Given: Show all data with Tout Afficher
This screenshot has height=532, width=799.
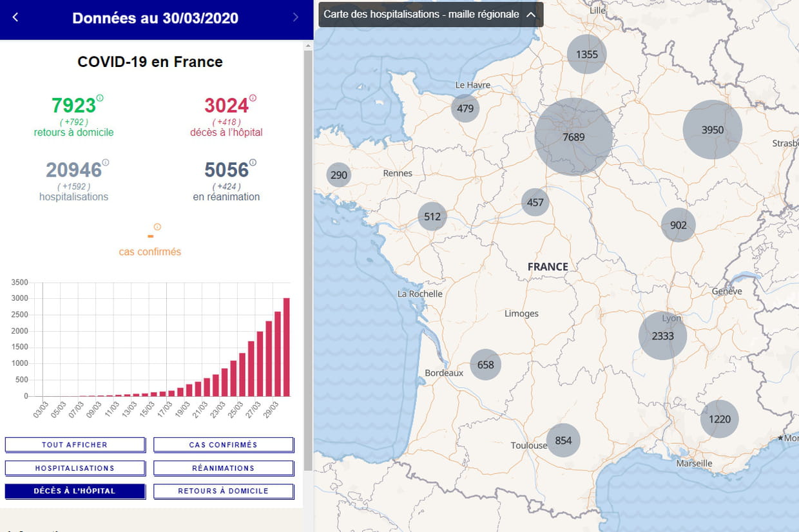Looking at the screenshot, I should pos(75,445).
